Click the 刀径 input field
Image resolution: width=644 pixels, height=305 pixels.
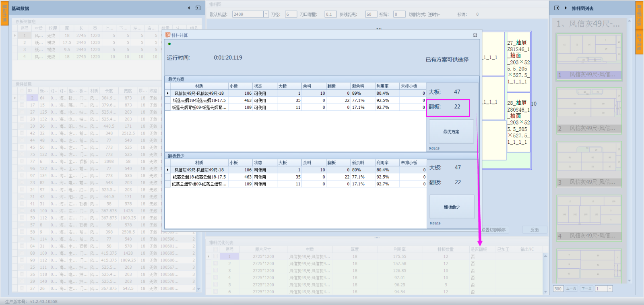(290, 14)
